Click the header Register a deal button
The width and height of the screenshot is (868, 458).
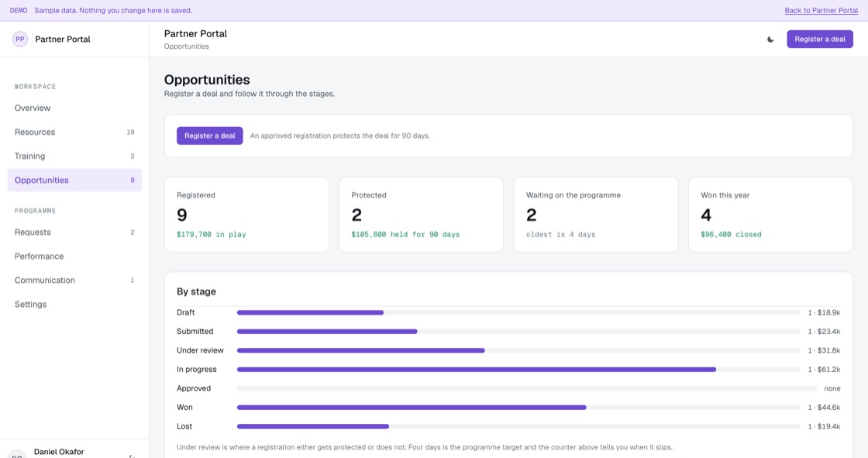820,40
